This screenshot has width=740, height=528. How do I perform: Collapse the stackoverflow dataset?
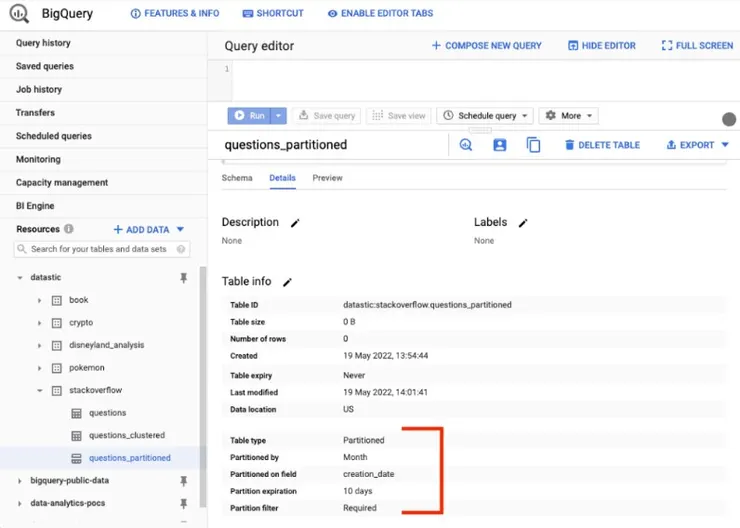[x=40, y=390]
